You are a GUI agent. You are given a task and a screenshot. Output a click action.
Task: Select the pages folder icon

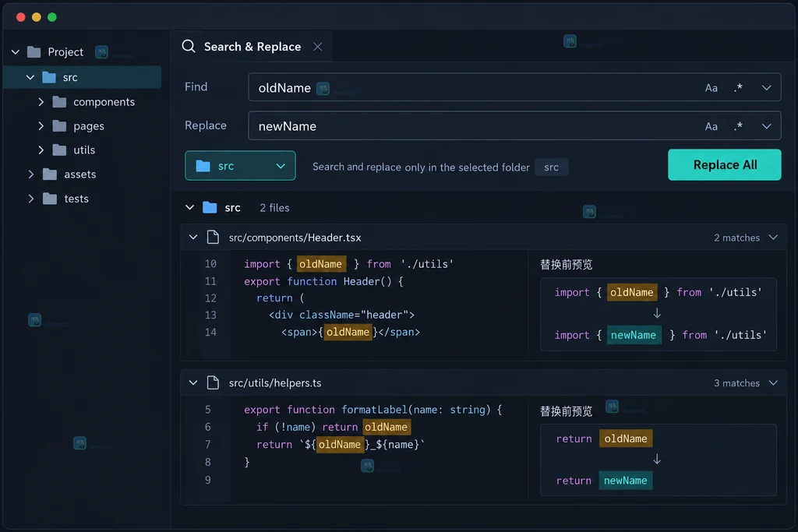(59, 125)
